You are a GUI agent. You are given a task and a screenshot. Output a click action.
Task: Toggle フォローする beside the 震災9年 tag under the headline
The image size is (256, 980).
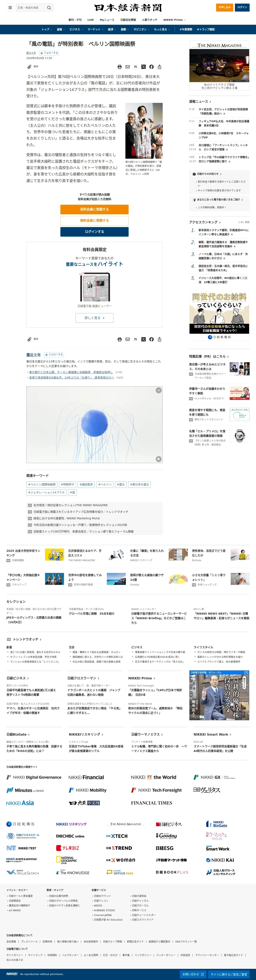point(49,53)
